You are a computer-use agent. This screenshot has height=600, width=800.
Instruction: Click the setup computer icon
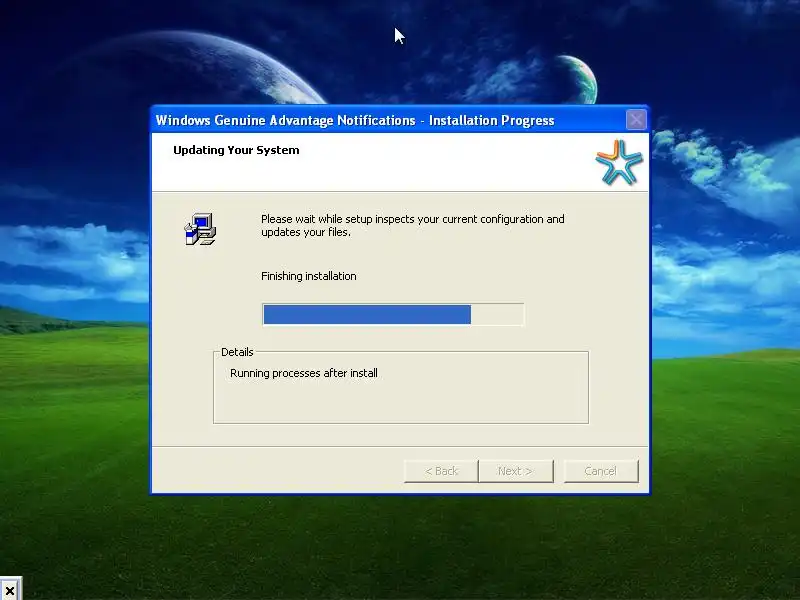coord(201,229)
